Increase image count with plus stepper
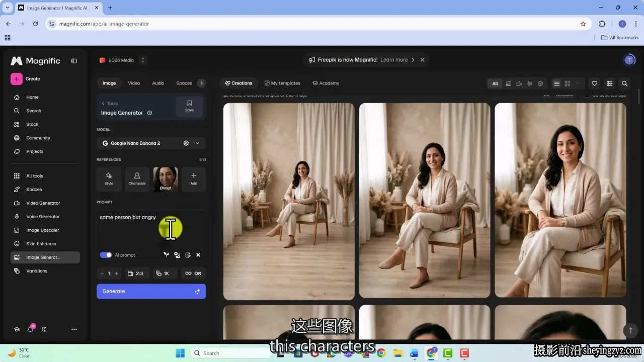Screen dimensions: 644x362 116,274
